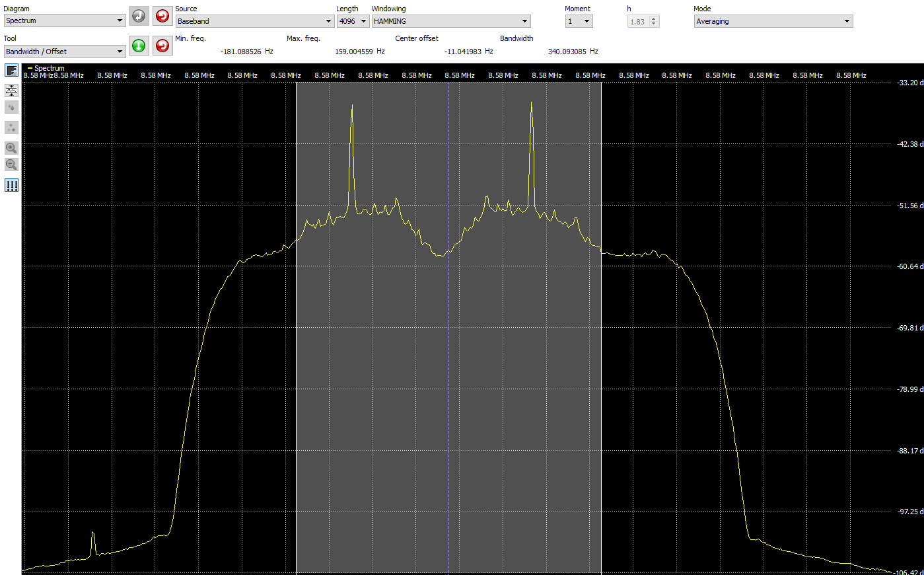Open the Moment dropdown showing 1
The height and width of the screenshot is (575, 924).
coord(579,21)
